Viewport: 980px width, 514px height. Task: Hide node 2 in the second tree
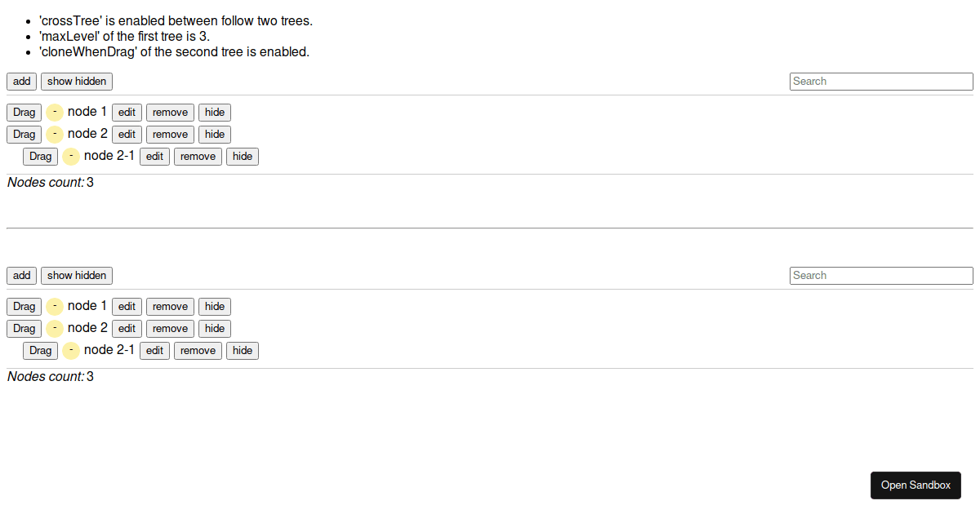click(x=215, y=329)
